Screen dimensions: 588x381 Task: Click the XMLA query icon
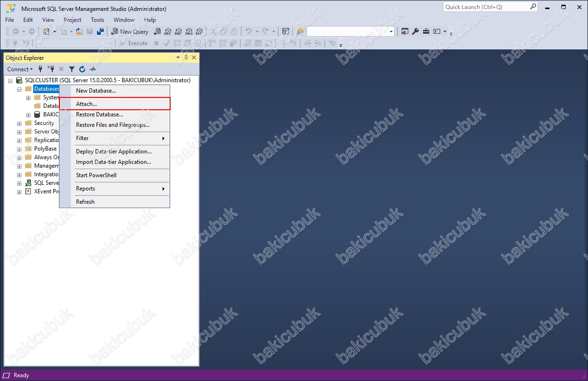tap(189, 31)
